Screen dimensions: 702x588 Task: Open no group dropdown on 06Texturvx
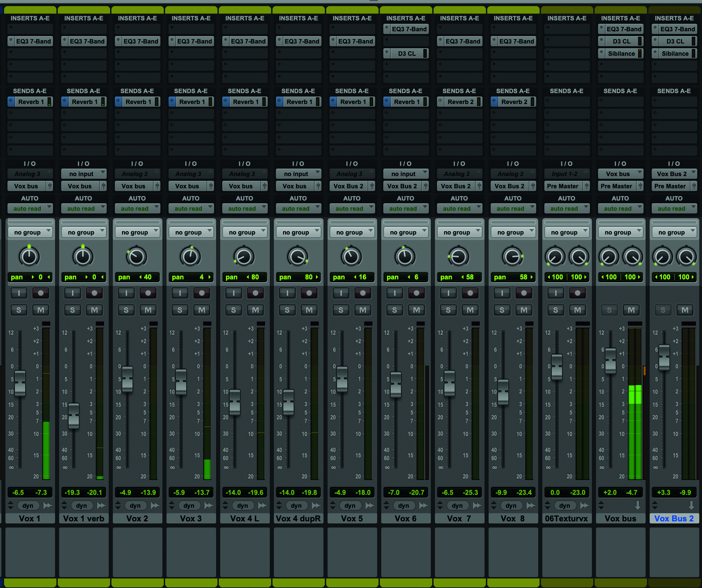click(x=567, y=232)
